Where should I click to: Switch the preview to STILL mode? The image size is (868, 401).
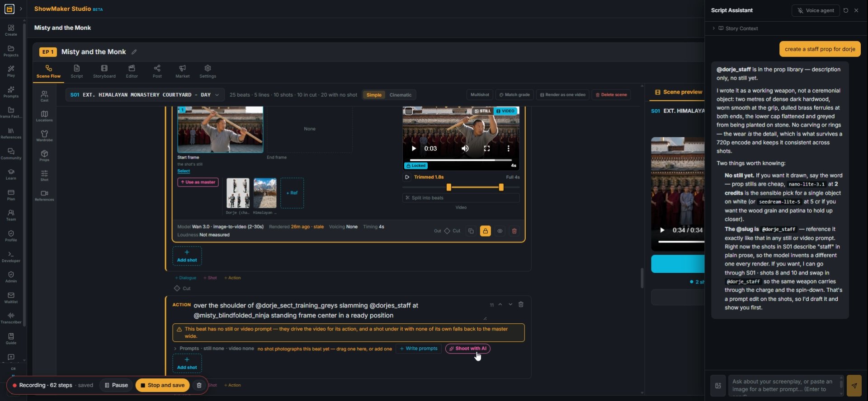point(482,111)
